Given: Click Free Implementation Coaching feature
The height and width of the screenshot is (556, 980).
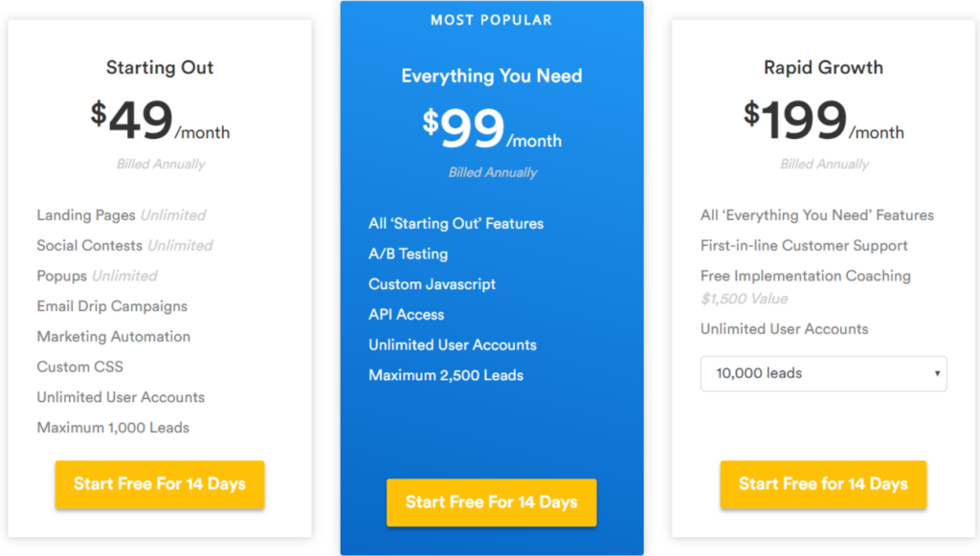Looking at the screenshot, I should click(805, 277).
